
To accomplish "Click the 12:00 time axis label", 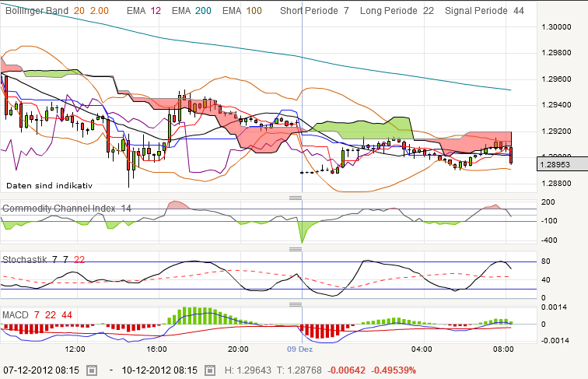I will [75, 349].
